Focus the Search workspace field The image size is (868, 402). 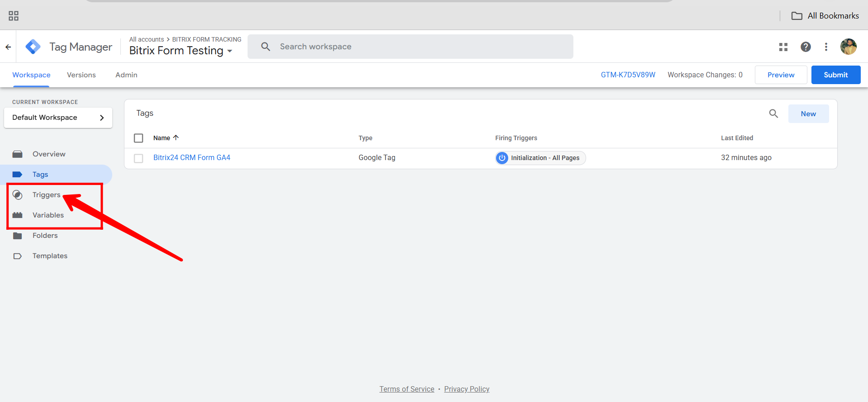pyautogui.click(x=410, y=47)
